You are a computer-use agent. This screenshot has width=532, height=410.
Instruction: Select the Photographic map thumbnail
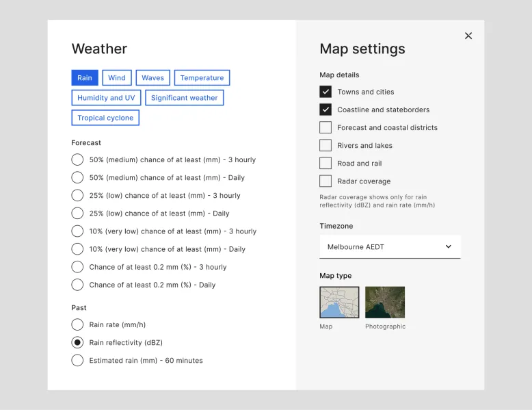[x=385, y=303]
